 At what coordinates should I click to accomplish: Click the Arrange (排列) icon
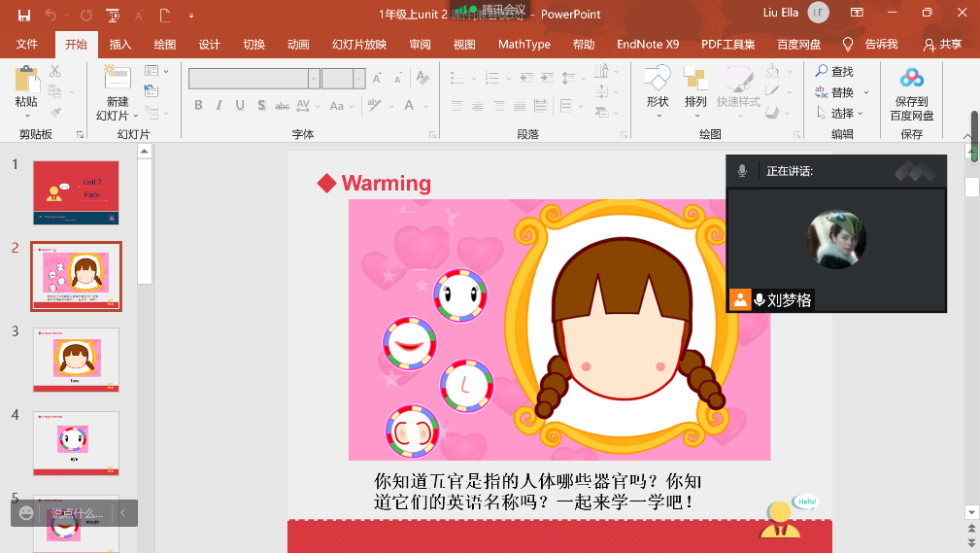[695, 80]
